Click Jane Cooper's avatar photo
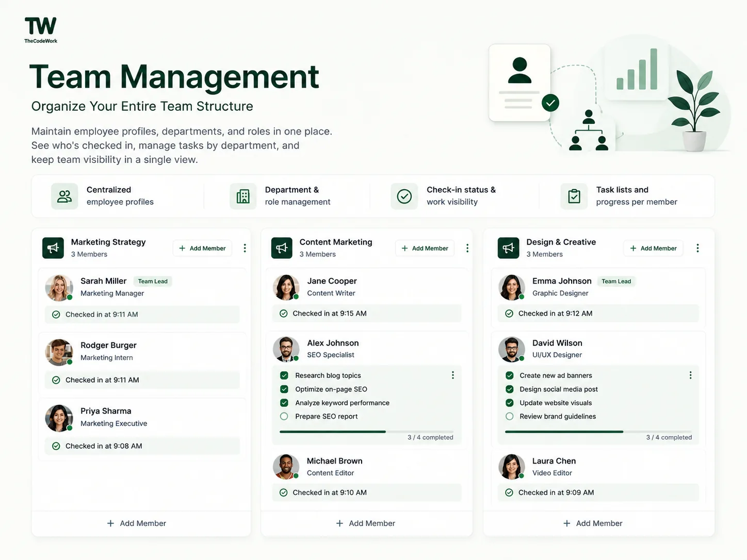This screenshot has height=560, width=747. [286, 287]
